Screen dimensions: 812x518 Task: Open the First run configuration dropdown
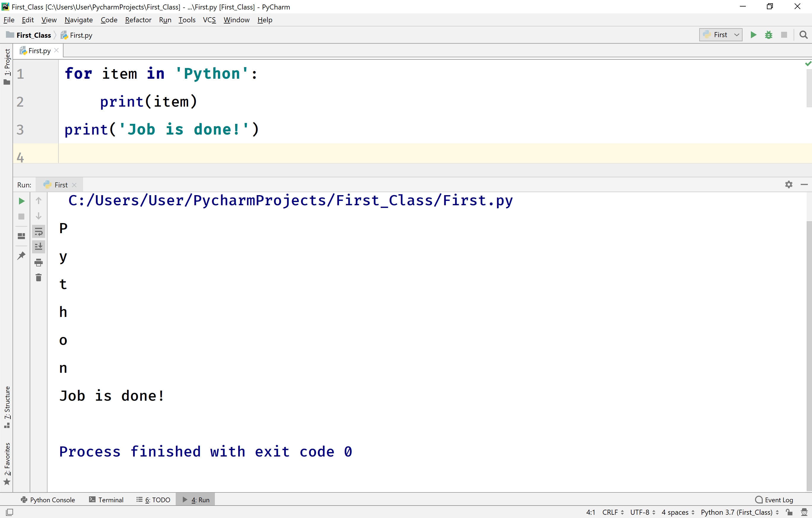(x=721, y=35)
